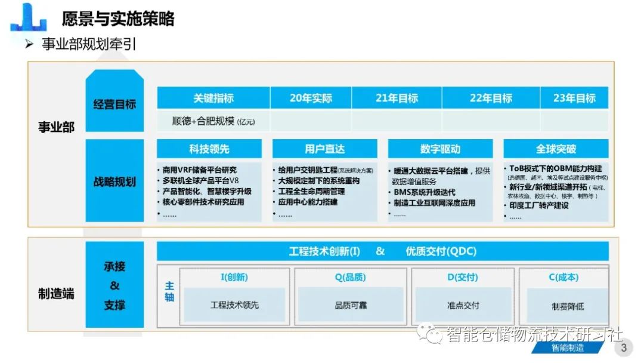Click the 22年目标 column header
Image resolution: width=644 pixels, height=363 pixels.
tap(491, 98)
